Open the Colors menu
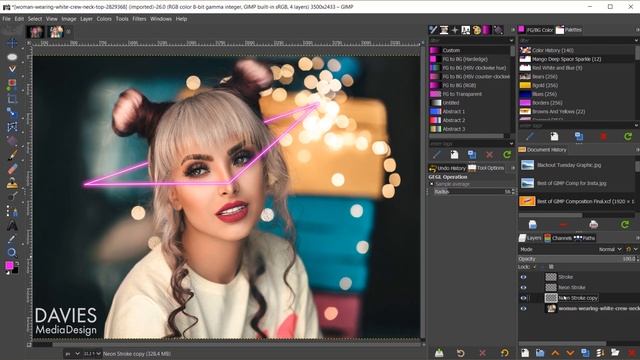This screenshot has width=640, height=360. click(104, 19)
